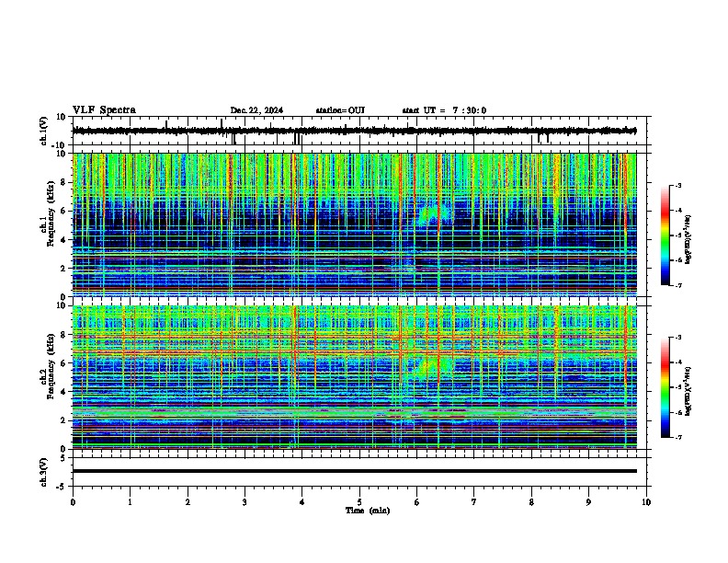Click the flat black ch.3 voltage trace

point(355,471)
